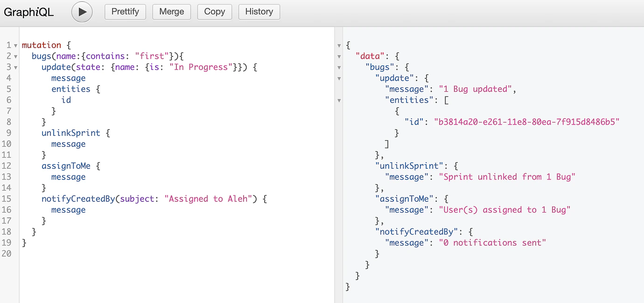
Task: Click line number 12 in the gutter
Action: [7, 166]
